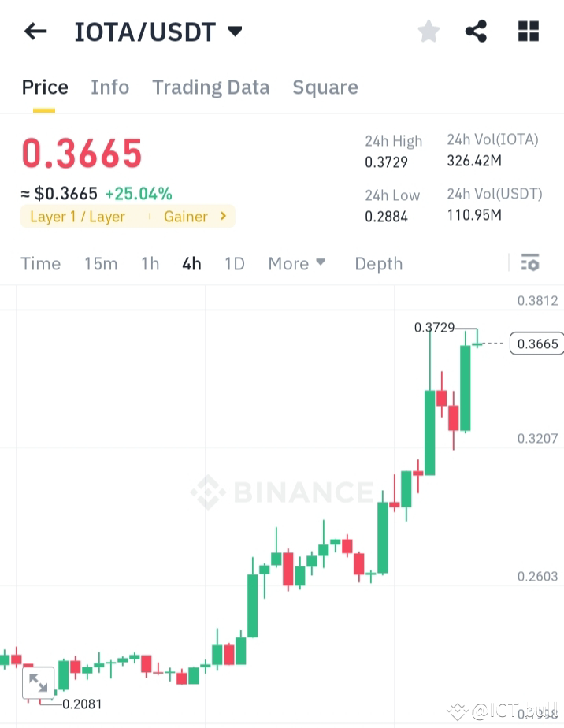Open the More timeframe dropdown
The width and height of the screenshot is (564, 728).
coord(297,263)
